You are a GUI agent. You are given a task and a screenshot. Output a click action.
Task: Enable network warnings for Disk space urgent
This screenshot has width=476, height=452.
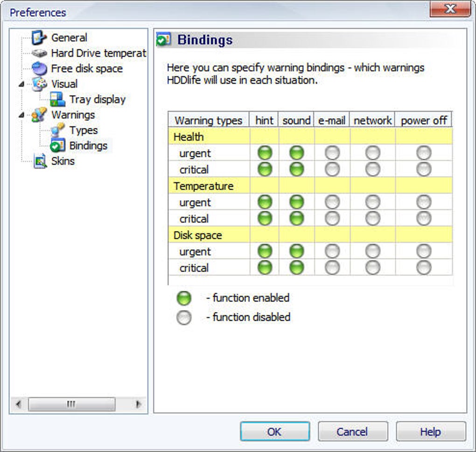(372, 251)
